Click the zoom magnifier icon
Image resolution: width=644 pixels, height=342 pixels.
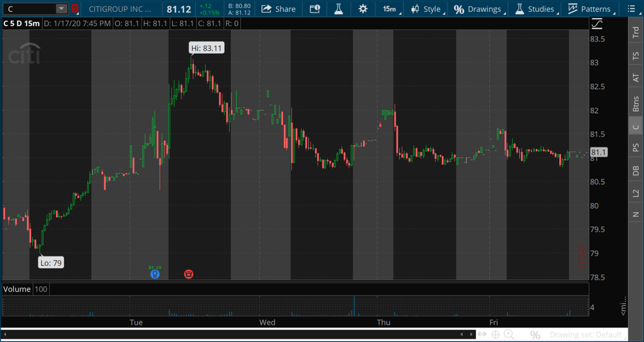[x=509, y=334]
